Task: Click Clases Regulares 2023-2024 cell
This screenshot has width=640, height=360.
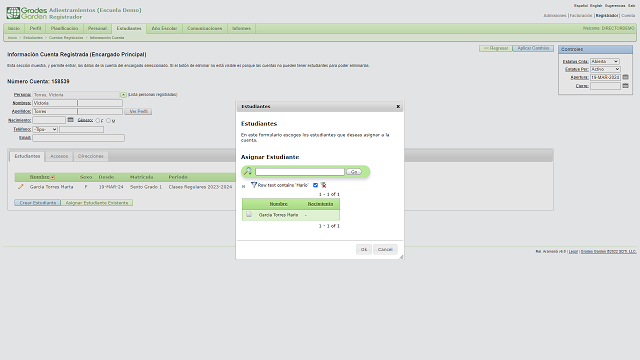Action: [200, 187]
